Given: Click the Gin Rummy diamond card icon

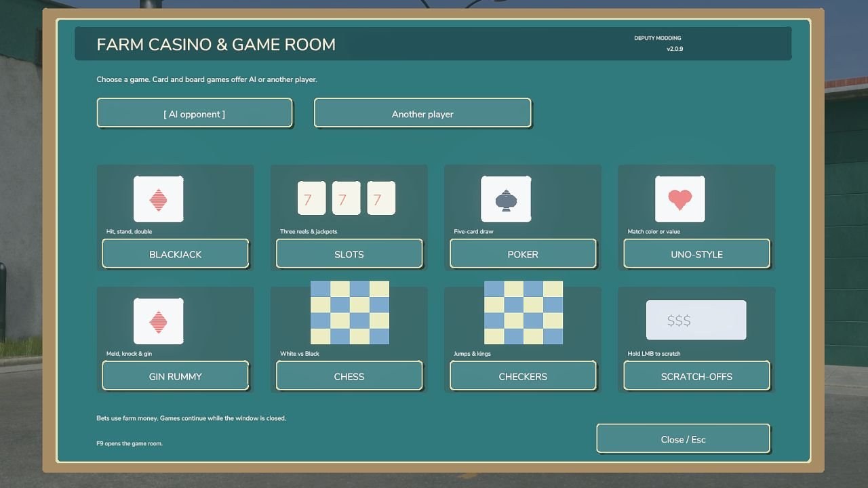Looking at the screenshot, I should tap(159, 321).
